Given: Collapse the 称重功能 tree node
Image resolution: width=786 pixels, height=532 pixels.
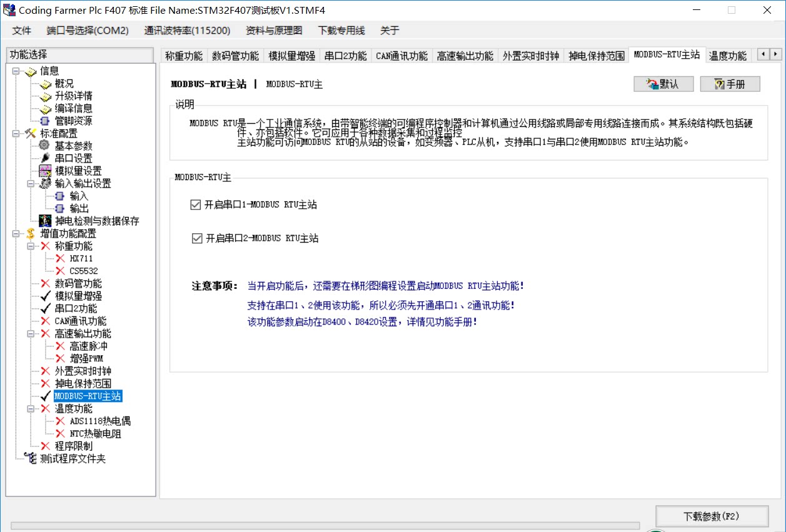Looking at the screenshot, I should [31, 246].
